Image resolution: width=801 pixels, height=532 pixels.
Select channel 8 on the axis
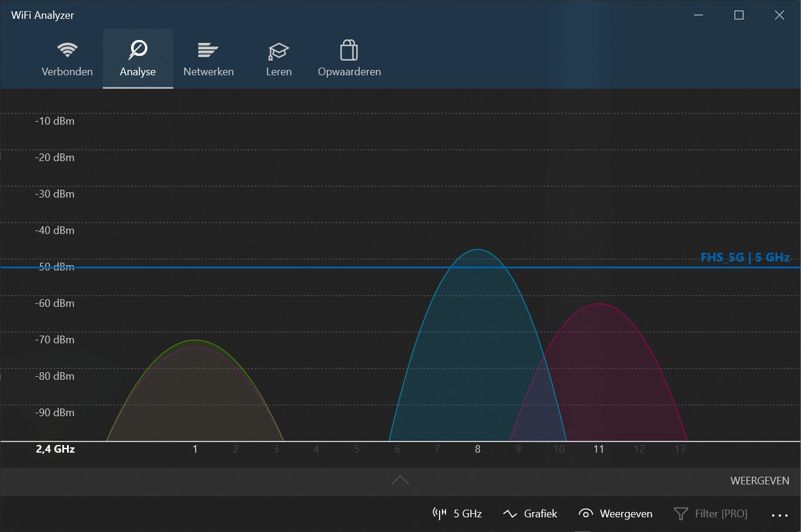pyautogui.click(x=478, y=449)
